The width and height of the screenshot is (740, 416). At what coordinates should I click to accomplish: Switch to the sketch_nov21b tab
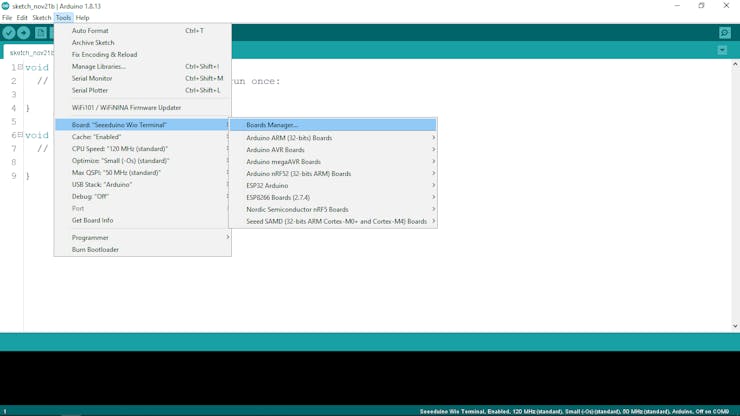pos(29,52)
